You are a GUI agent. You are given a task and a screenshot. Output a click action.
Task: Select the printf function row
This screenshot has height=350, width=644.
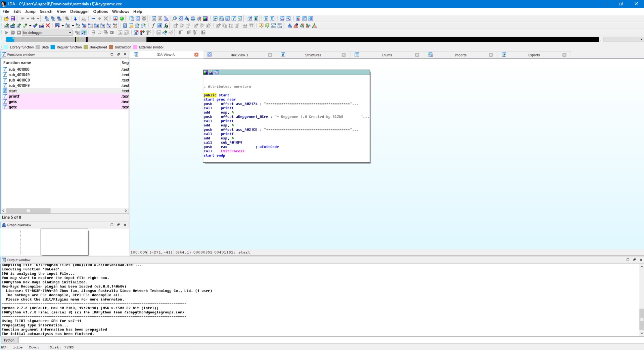(x=65, y=96)
